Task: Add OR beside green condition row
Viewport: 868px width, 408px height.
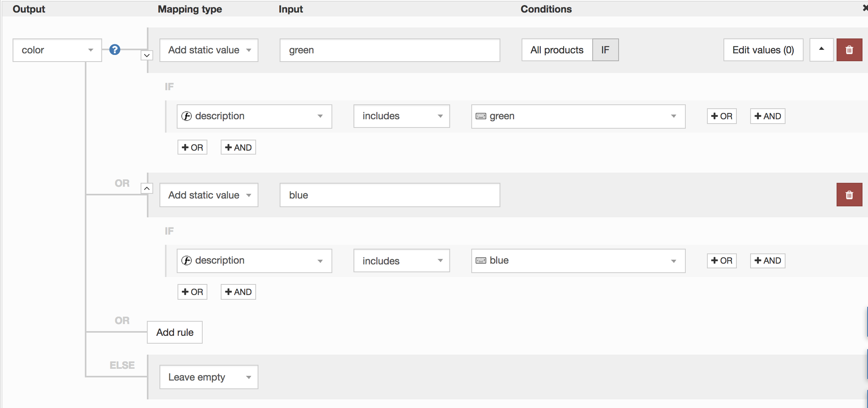Action: [x=722, y=116]
